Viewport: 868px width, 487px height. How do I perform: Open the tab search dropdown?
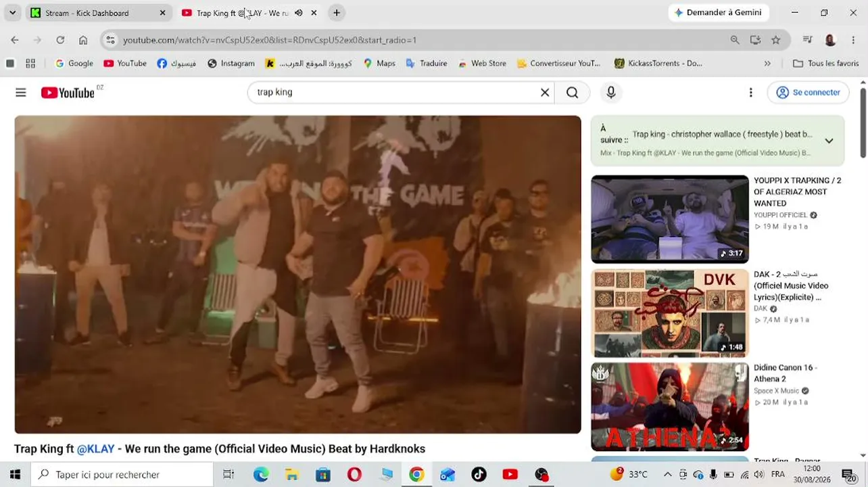(12, 13)
